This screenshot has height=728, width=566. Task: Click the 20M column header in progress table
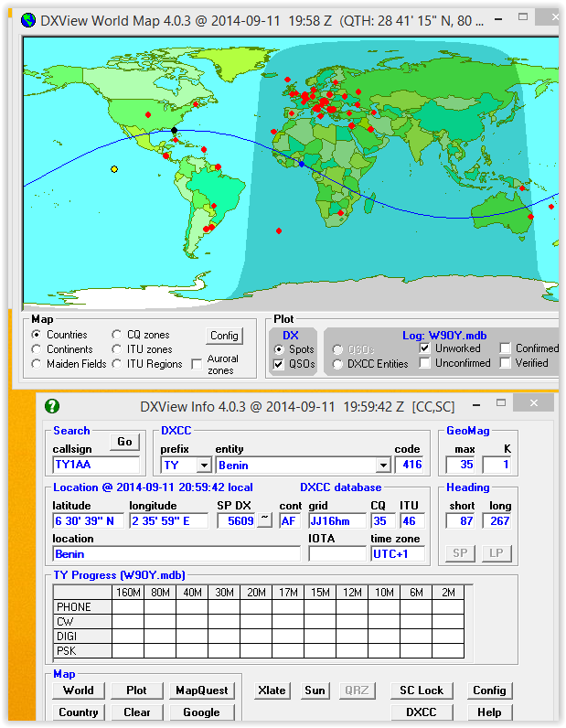(x=256, y=593)
